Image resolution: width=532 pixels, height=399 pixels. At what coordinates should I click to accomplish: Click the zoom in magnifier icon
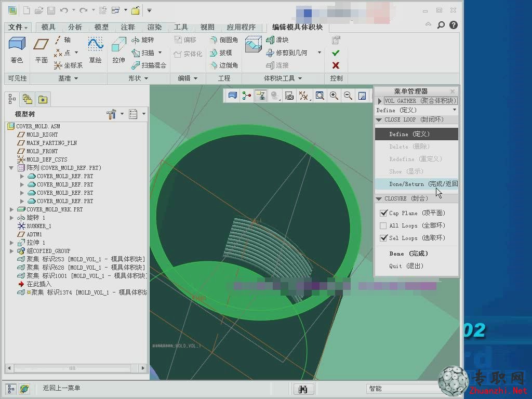[334, 96]
